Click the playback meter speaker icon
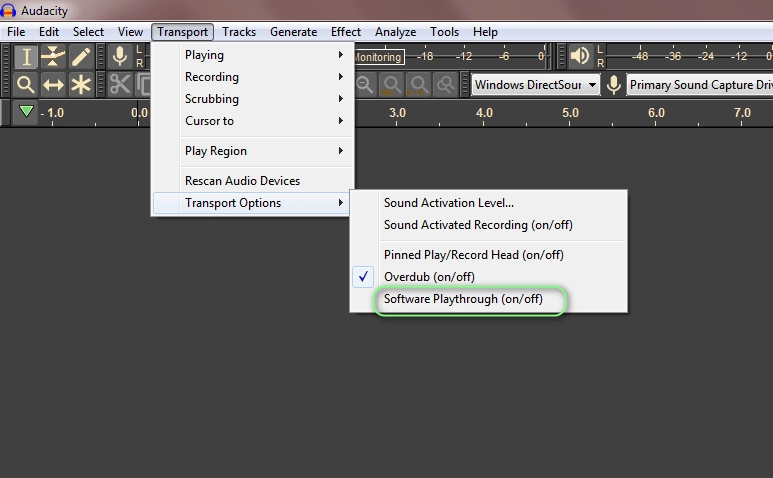Viewport: 773px width, 478px height. pos(580,57)
